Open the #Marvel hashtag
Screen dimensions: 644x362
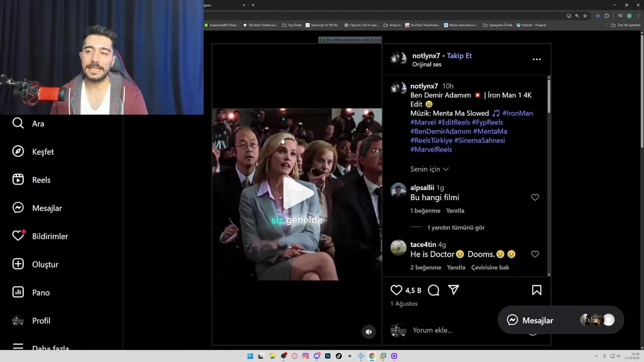pyautogui.click(x=423, y=122)
